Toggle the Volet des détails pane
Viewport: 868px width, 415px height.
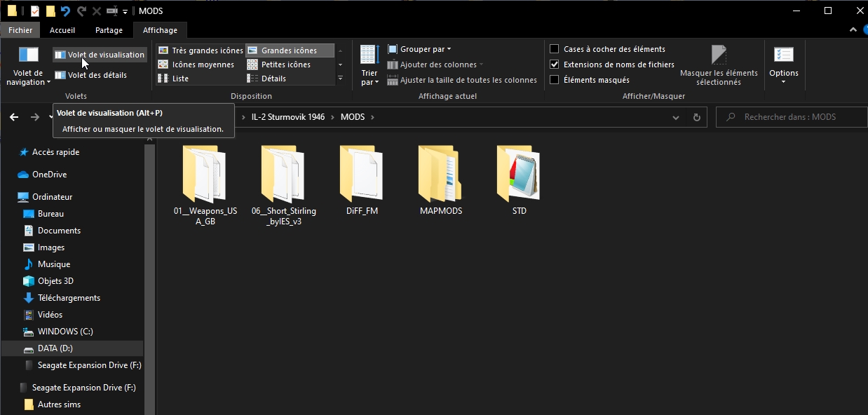pyautogui.click(x=91, y=75)
